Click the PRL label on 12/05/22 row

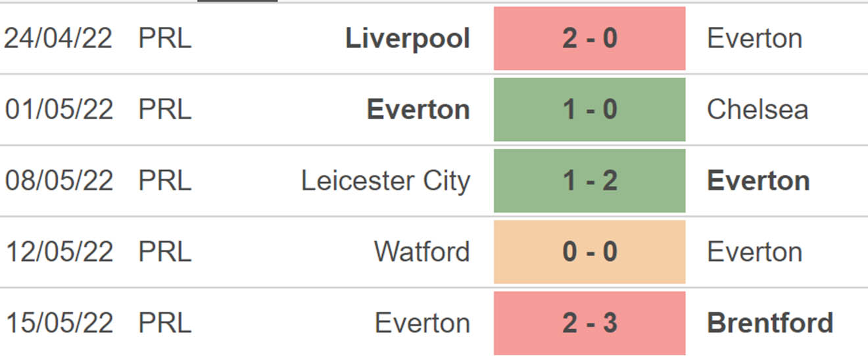click(x=164, y=251)
